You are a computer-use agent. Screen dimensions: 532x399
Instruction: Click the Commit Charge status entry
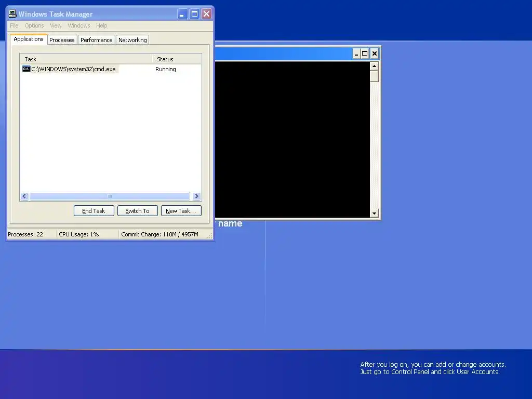(160, 234)
